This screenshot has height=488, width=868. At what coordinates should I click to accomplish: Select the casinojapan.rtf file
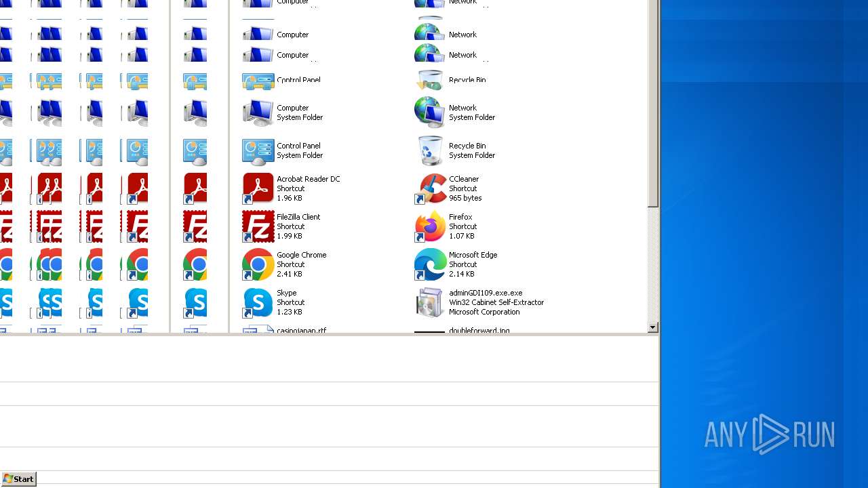(285, 329)
